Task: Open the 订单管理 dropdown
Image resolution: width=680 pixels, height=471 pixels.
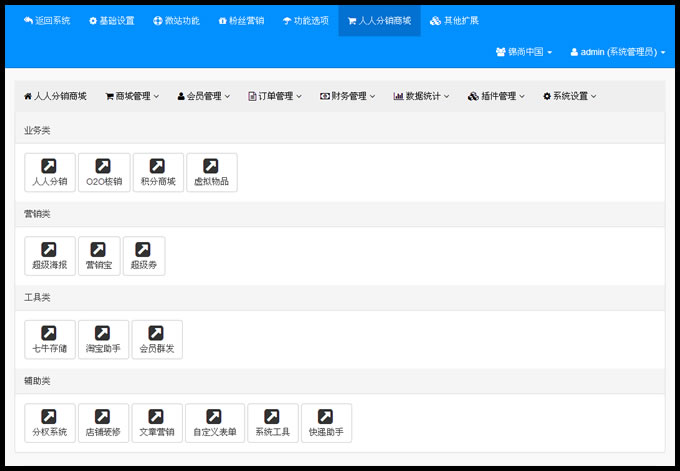Action: pyautogui.click(x=274, y=97)
